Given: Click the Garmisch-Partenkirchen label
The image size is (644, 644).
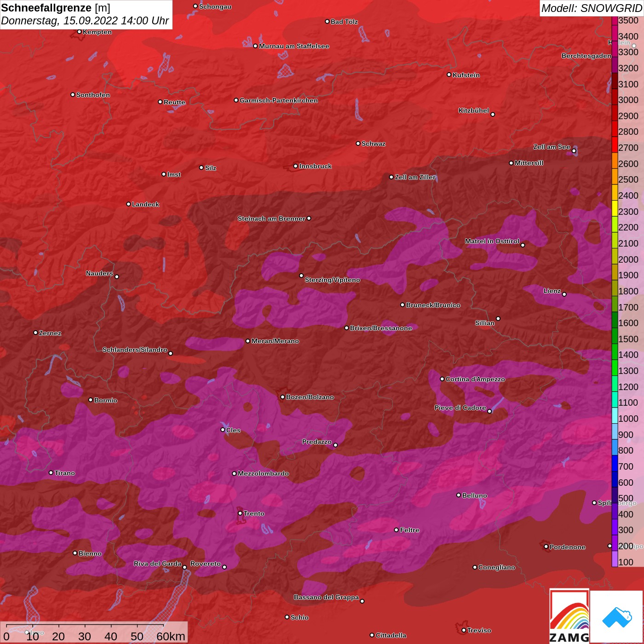Looking at the screenshot, I should (x=279, y=100).
